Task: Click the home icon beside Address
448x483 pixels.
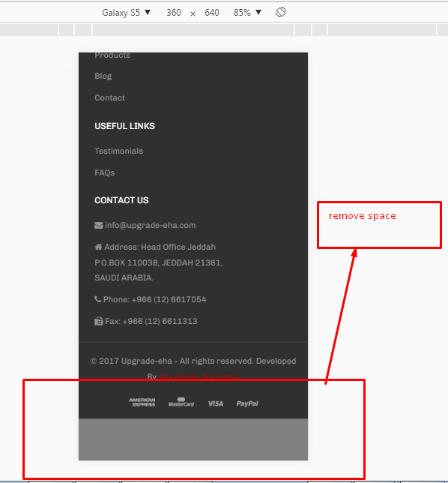Action: 98,247
